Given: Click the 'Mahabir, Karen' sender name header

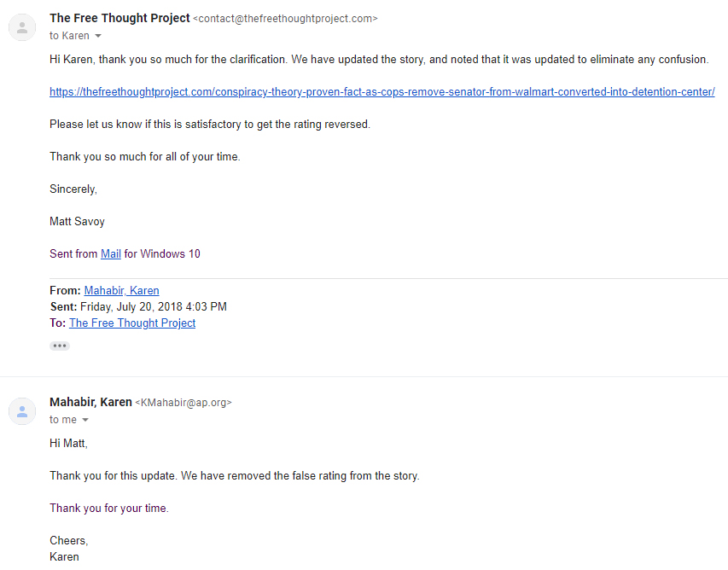Looking at the screenshot, I should coord(91,402).
